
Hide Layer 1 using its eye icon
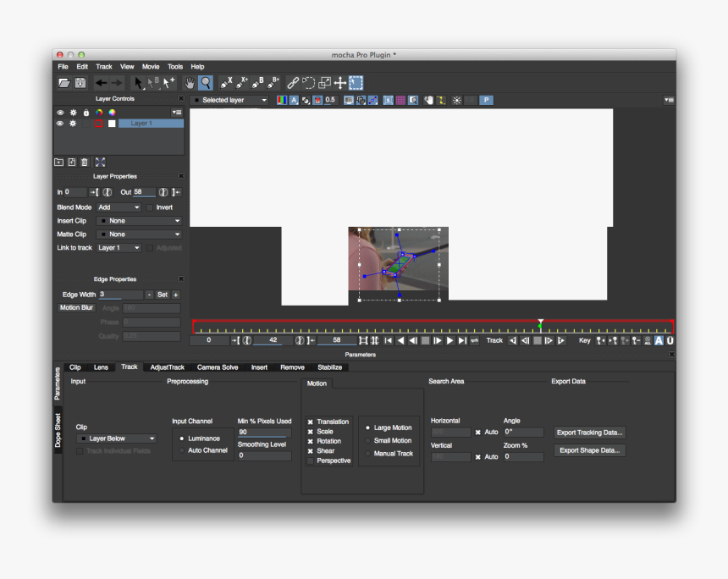pyautogui.click(x=59, y=123)
